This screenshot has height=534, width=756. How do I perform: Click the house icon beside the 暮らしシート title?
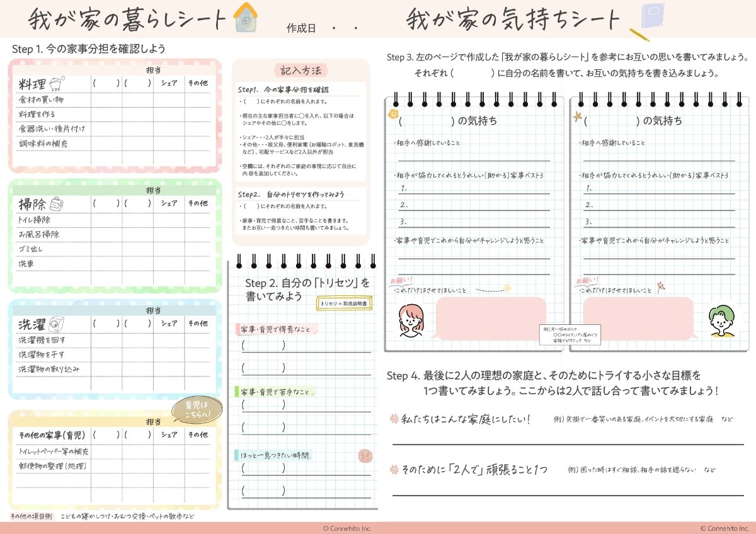click(245, 17)
